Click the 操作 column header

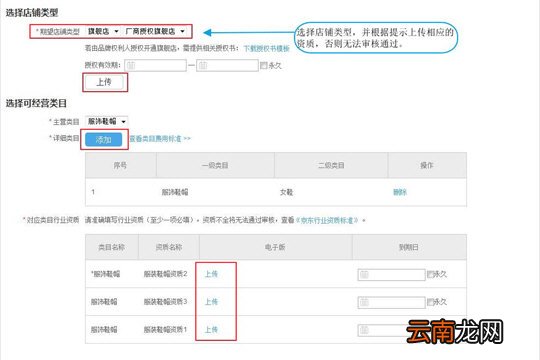pyautogui.click(x=427, y=165)
